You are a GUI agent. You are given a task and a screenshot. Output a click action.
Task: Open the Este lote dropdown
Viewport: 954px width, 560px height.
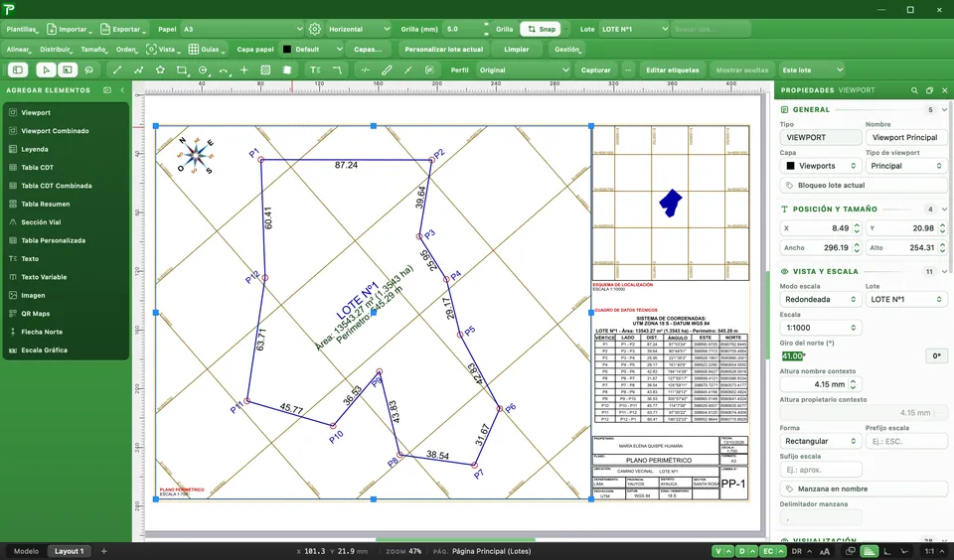(x=812, y=70)
